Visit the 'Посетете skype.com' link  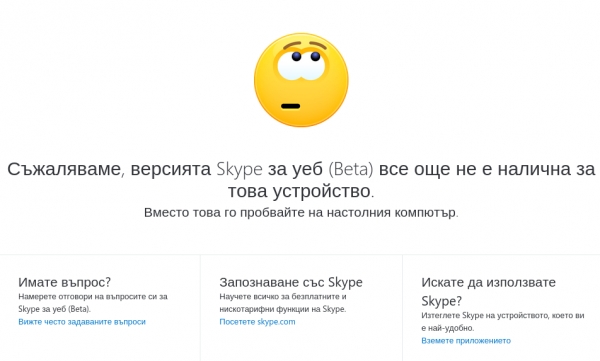point(257,322)
